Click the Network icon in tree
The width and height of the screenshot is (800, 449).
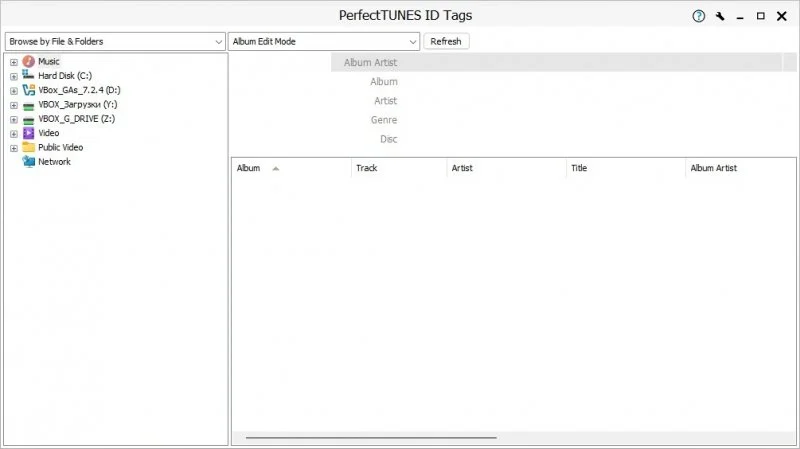(x=29, y=162)
